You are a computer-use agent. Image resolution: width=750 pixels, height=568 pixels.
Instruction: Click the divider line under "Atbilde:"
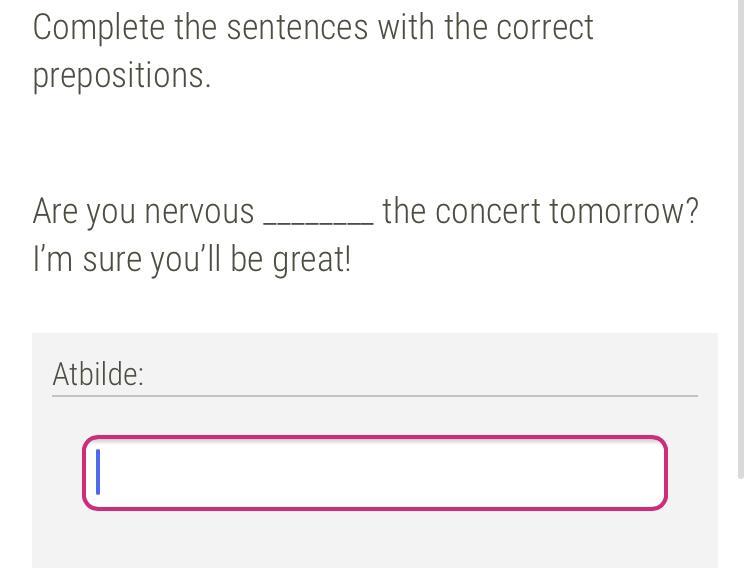[374, 396]
